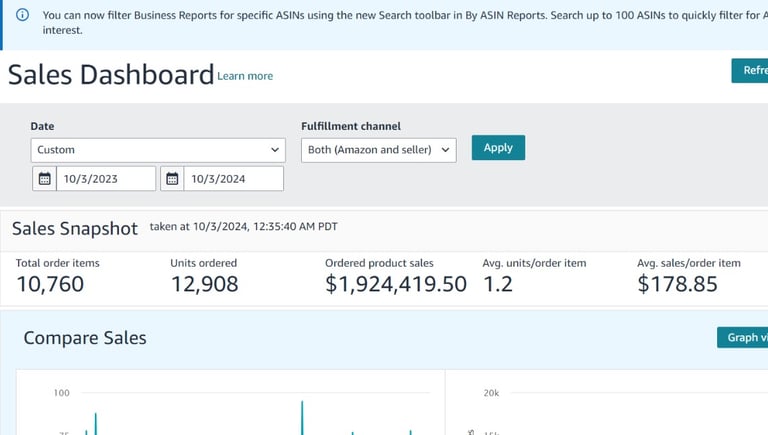Click the chevron arrow in the Custom date selector
Viewport: 768px width, 435px height.
276,150
